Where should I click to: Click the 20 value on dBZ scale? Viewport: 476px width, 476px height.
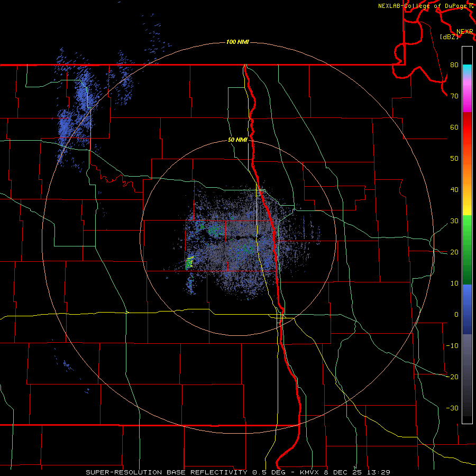tap(454, 252)
